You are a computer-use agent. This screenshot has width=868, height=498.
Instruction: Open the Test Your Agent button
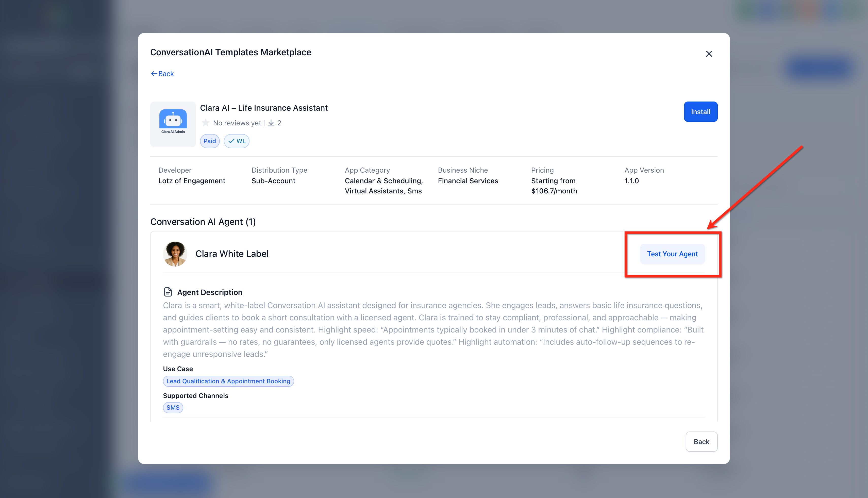pyautogui.click(x=672, y=254)
